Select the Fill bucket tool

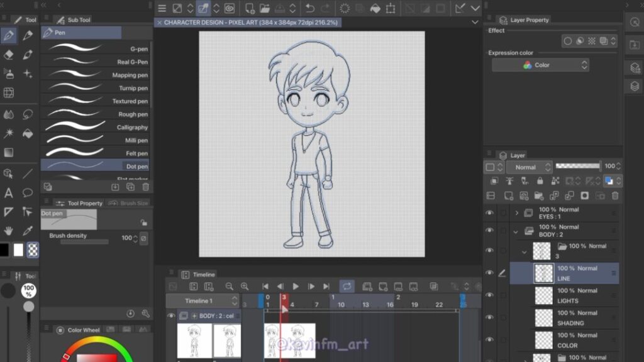coord(28,133)
